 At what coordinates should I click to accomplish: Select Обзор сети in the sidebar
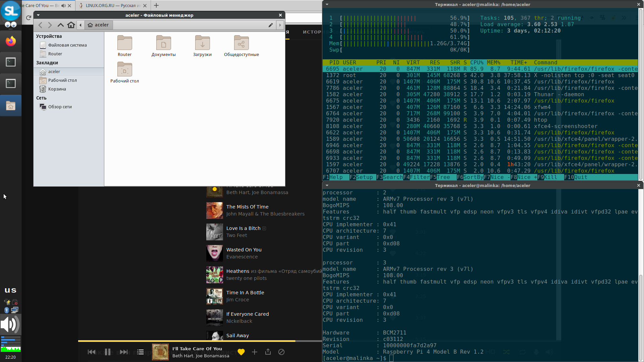(x=60, y=107)
